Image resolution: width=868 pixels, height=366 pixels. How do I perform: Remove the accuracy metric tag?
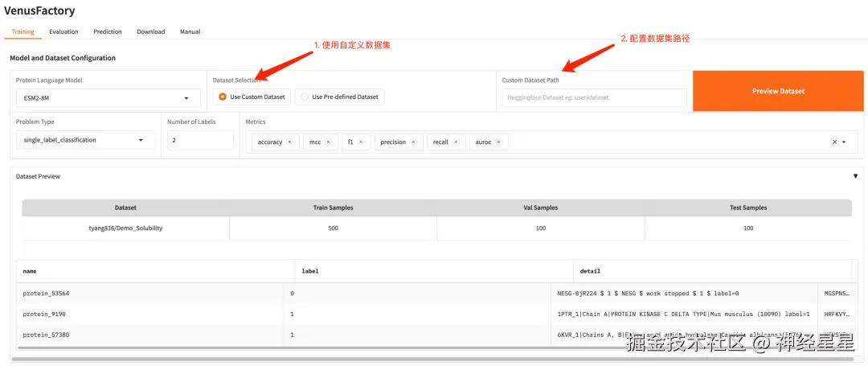pyautogui.click(x=289, y=142)
